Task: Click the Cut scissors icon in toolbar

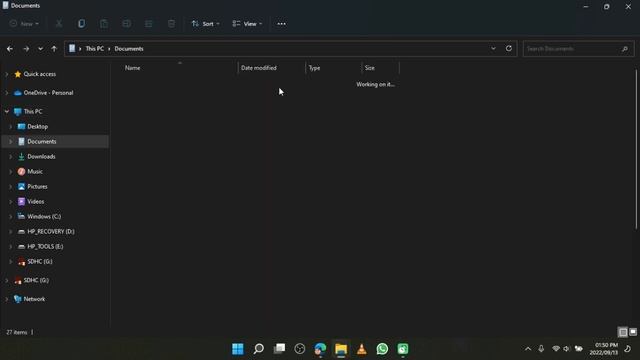Action: (59, 24)
